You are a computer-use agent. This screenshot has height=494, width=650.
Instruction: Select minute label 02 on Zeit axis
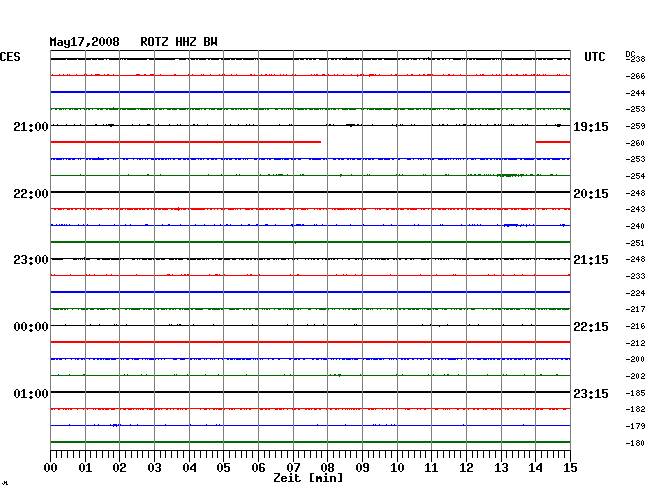119,468
